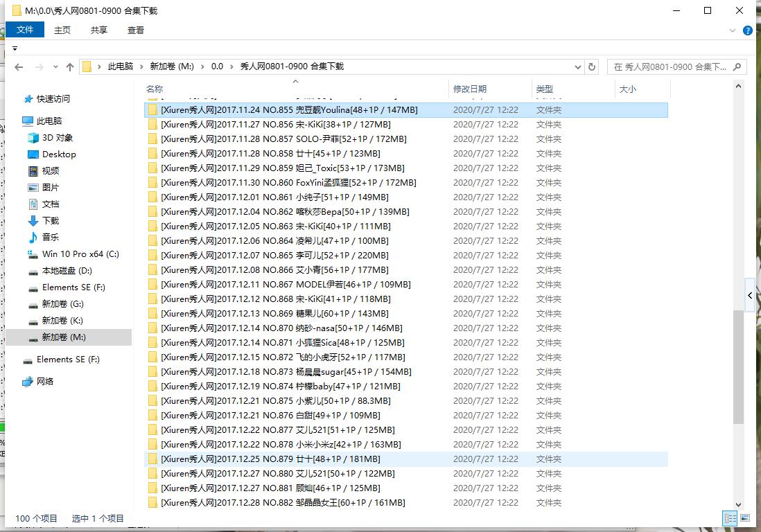Screen dimensions: 761x532
Task: Open the 查看 ribbon tab
Action: click(x=136, y=30)
